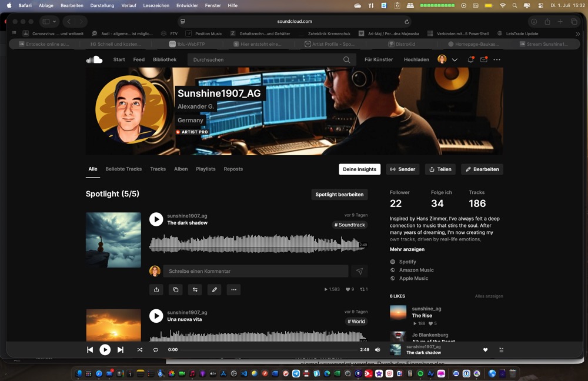Click the player progress bar
Image resolution: width=588 pixels, height=381 pixels.
pyautogui.click(x=268, y=350)
